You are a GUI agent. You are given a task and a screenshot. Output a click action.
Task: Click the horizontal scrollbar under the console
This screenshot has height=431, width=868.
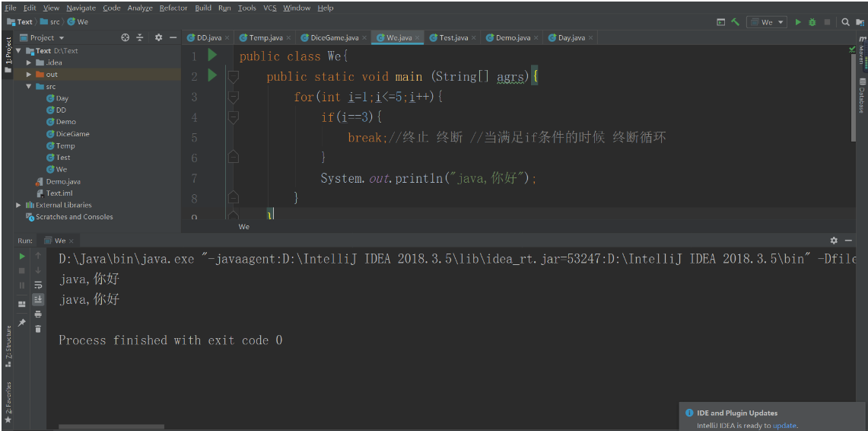click(111, 426)
